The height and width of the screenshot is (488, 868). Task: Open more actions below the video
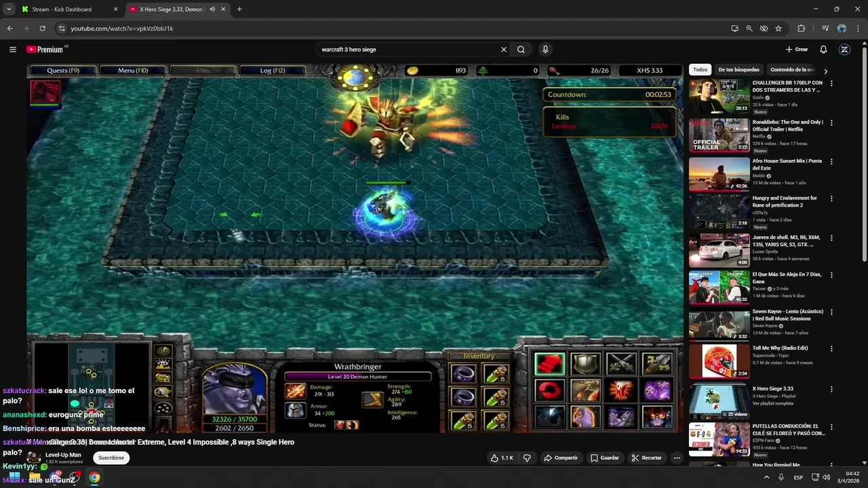tap(677, 458)
